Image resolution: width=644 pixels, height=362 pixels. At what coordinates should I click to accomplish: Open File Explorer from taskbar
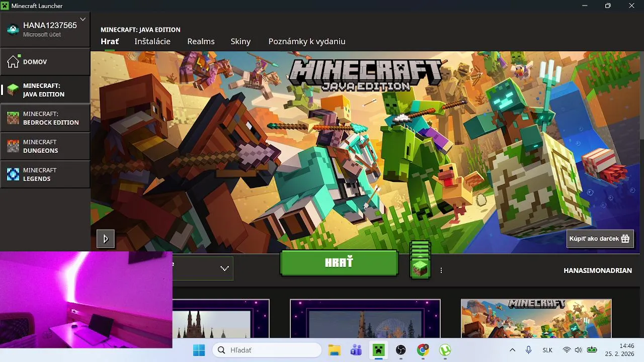[x=334, y=350]
